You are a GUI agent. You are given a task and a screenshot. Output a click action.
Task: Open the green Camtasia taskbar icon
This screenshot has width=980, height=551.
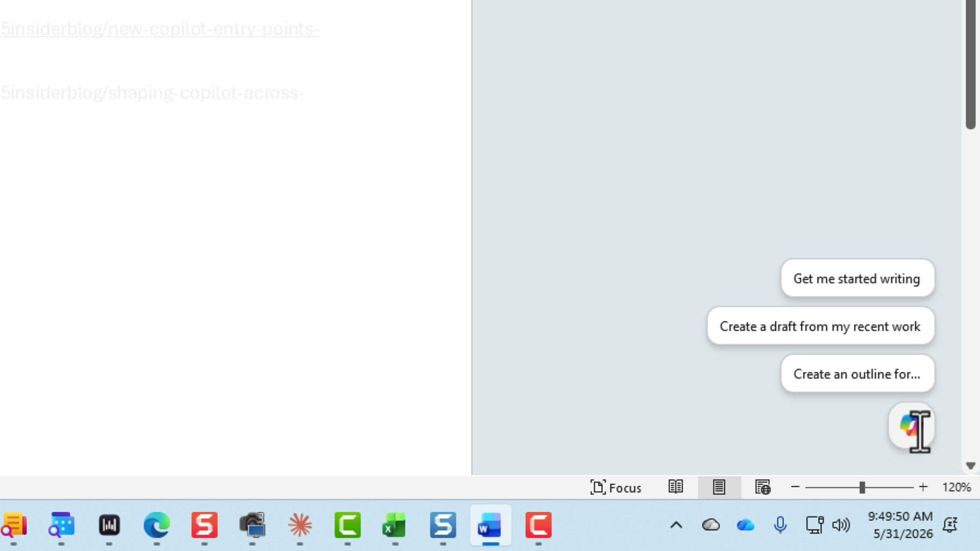[x=348, y=525]
